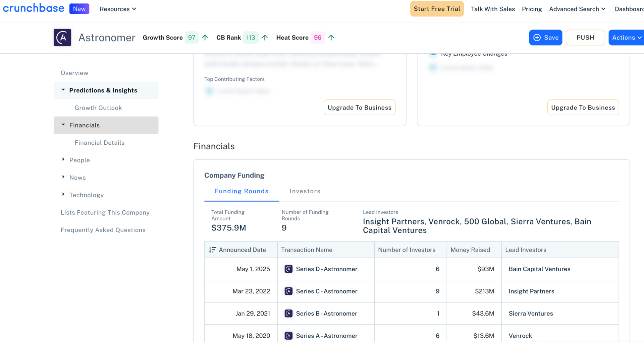Click Start Free Trial button

(437, 9)
